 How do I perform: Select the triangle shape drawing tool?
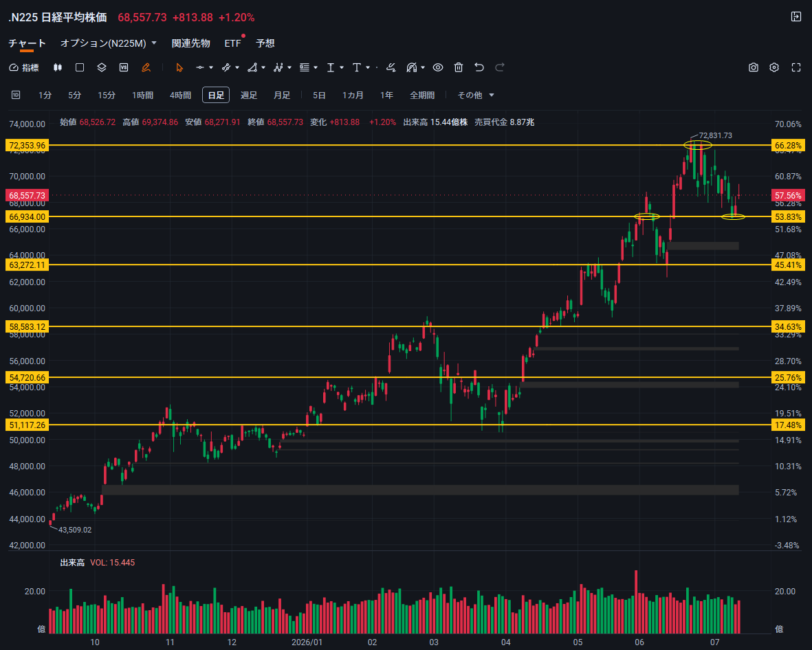click(x=252, y=67)
